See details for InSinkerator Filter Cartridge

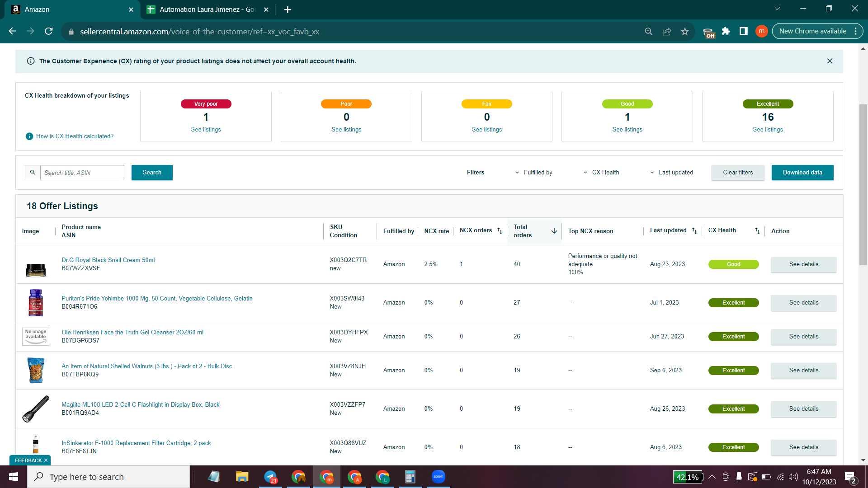point(804,447)
